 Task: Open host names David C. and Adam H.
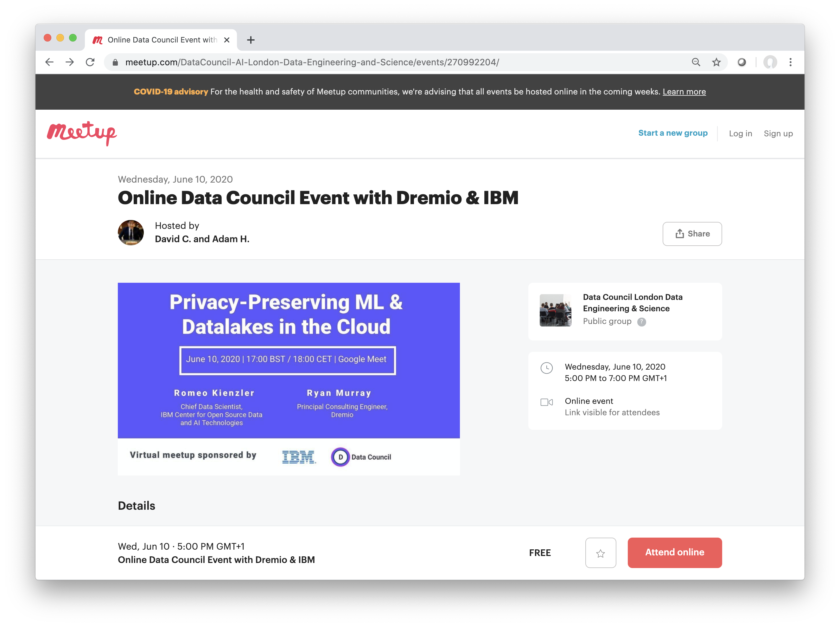point(202,239)
